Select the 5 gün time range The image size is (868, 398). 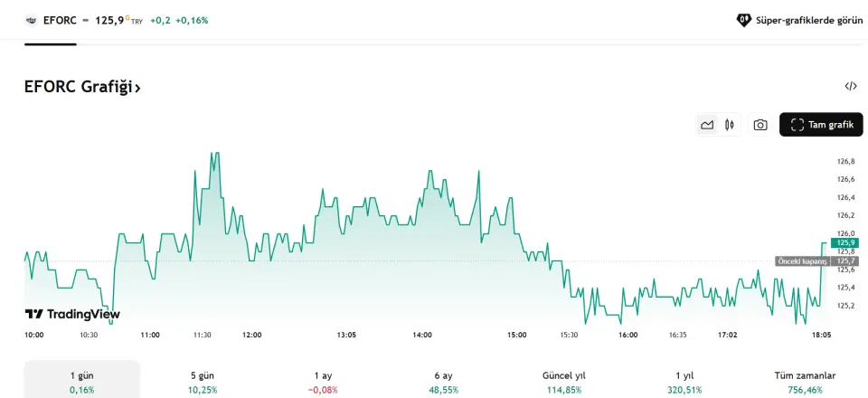click(x=203, y=382)
